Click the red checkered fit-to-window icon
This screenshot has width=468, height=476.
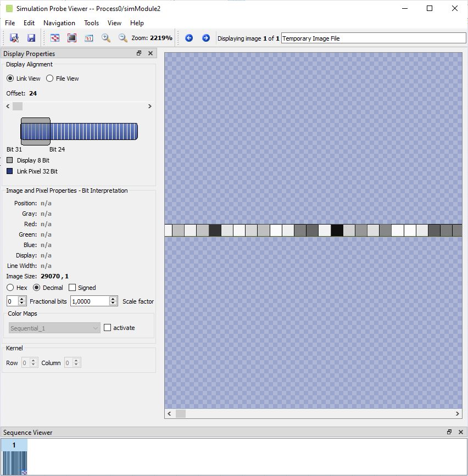click(55, 38)
